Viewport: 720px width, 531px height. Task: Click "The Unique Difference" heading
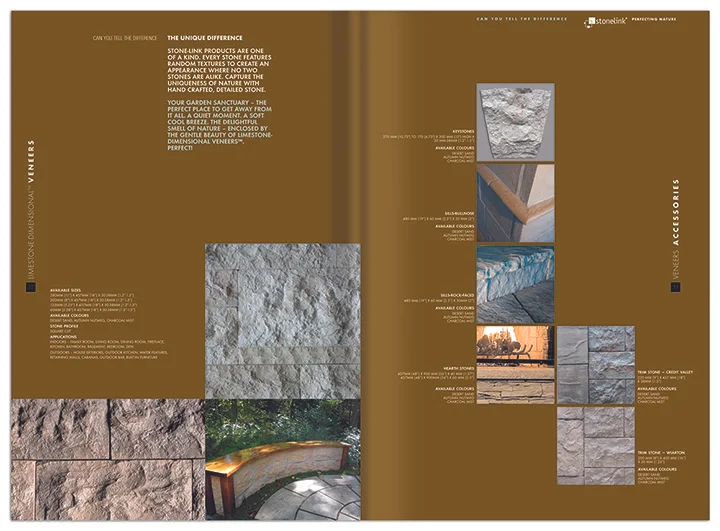205,38
